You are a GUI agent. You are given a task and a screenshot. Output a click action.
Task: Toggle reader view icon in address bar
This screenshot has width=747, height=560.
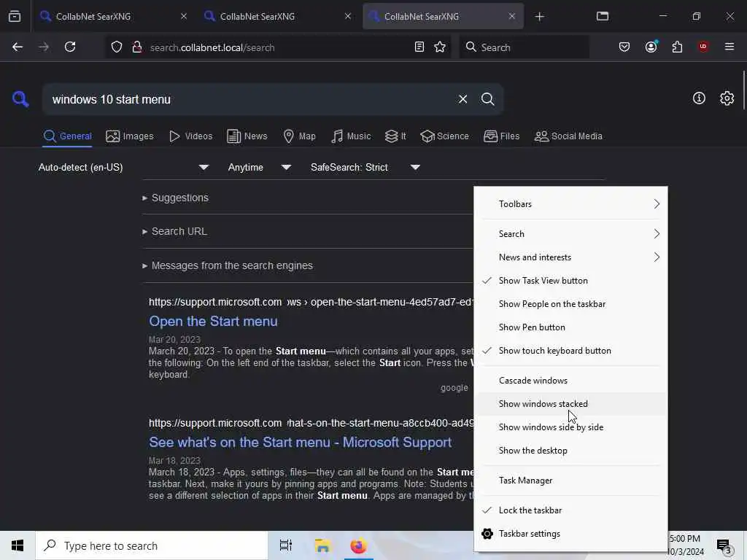click(419, 47)
